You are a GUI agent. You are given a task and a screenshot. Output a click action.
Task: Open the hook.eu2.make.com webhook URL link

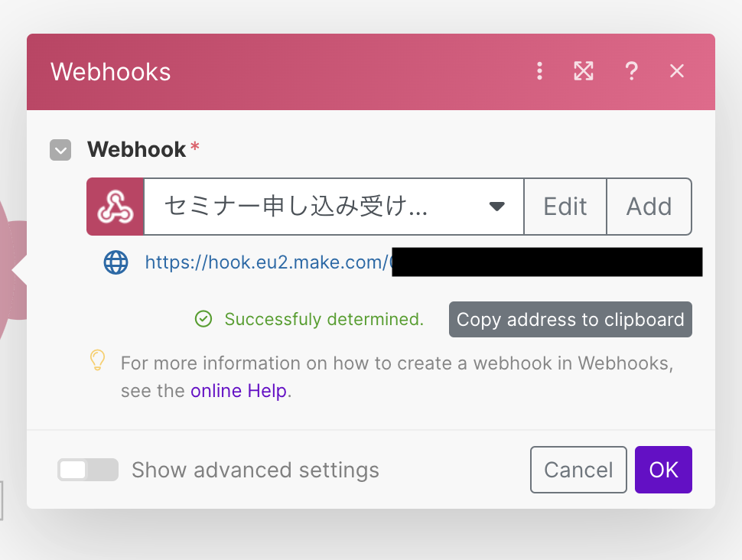pyautogui.click(x=268, y=262)
